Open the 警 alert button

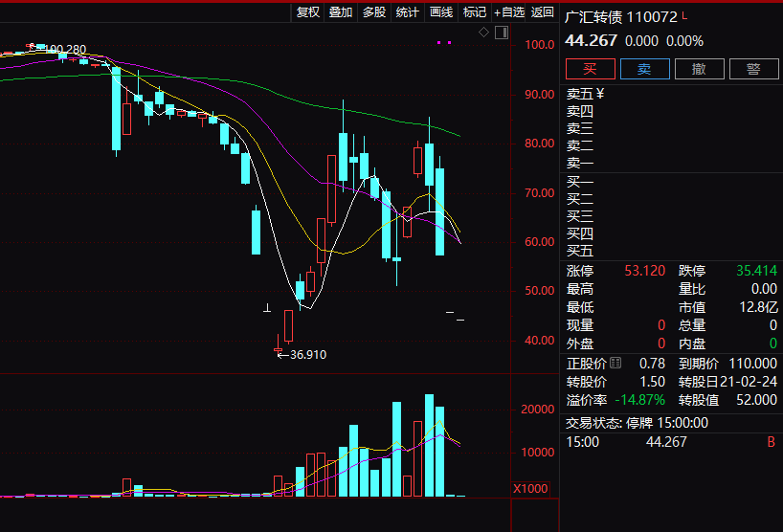tap(753, 69)
